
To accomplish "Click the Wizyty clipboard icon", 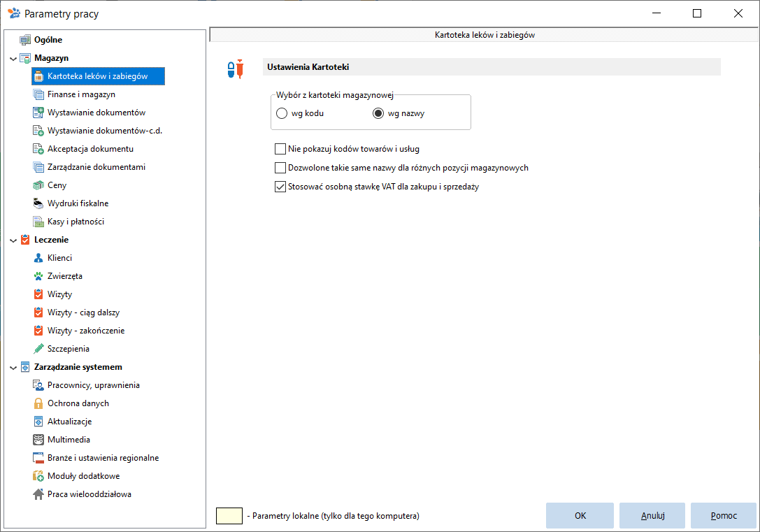I will point(38,294).
